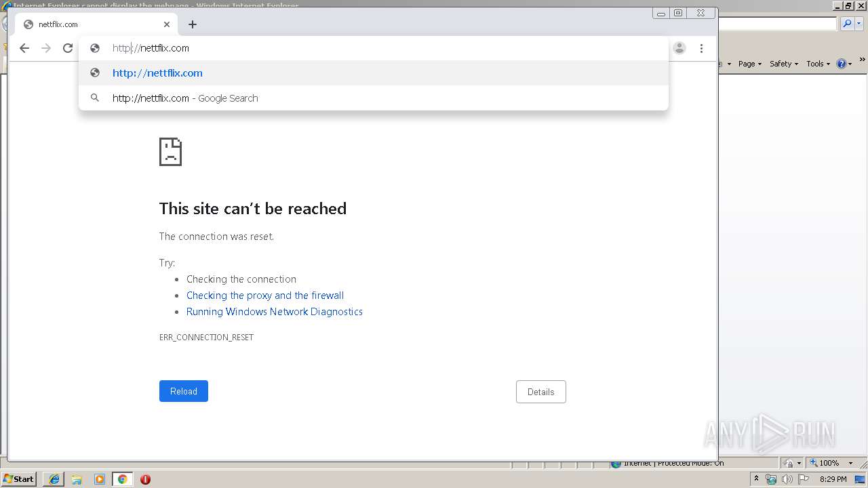This screenshot has width=868, height=488.
Task: Click the Show Desktop button
Action: point(861,479)
